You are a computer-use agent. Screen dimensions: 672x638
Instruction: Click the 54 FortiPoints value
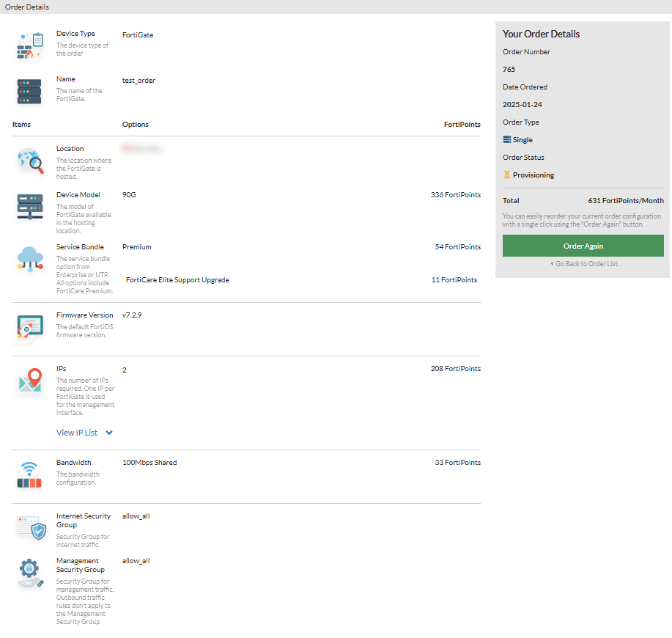click(458, 247)
